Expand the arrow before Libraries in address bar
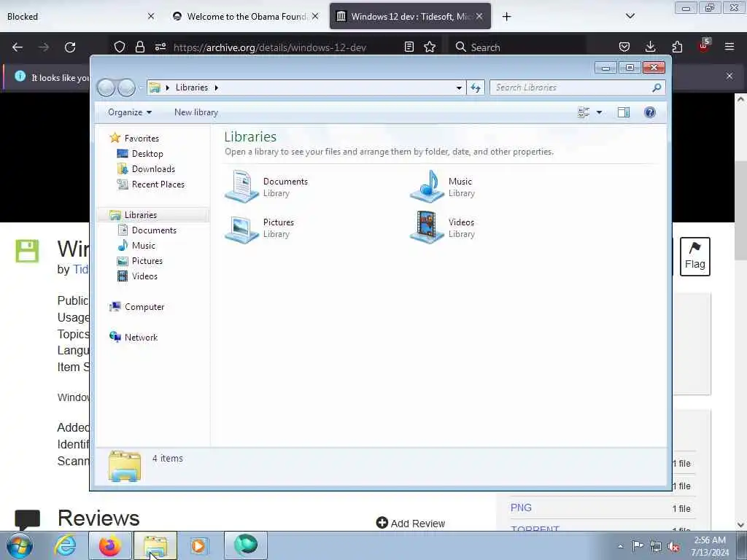This screenshot has width=747, height=560. point(168,87)
